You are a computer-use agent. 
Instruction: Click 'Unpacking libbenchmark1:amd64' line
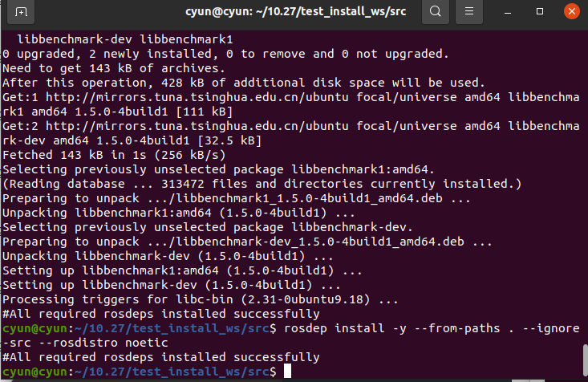(x=179, y=213)
